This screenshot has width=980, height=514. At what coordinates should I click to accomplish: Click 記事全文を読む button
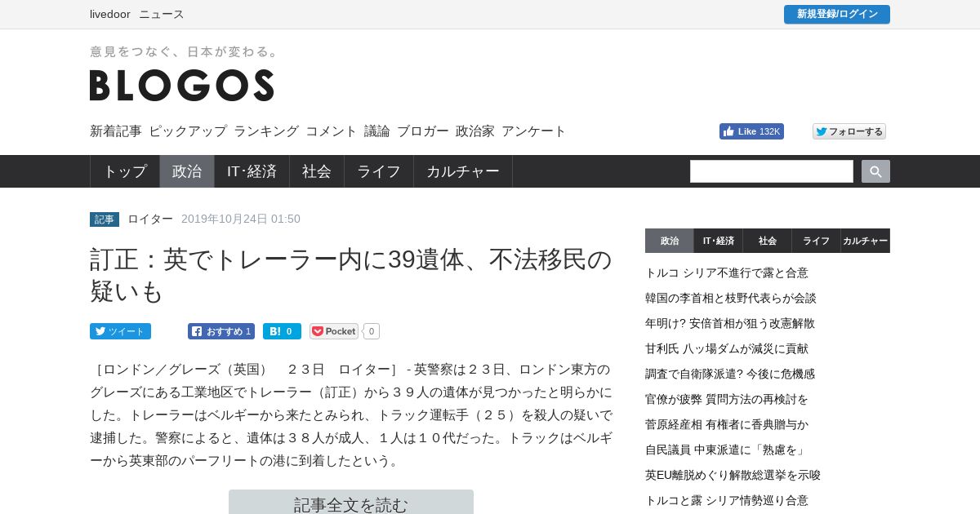click(x=351, y=503)
